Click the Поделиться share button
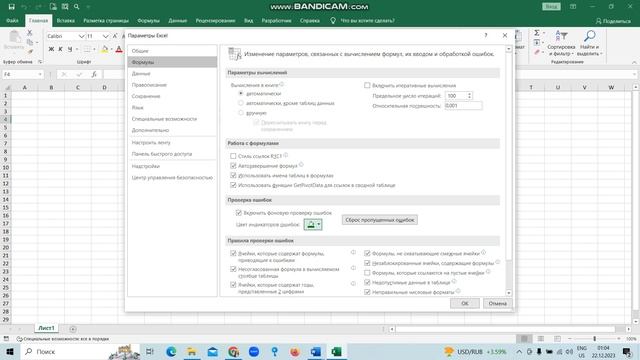Image resolution: width=640 pixels, height=360 pixels. pyautogui.click(x=613, y=21)
